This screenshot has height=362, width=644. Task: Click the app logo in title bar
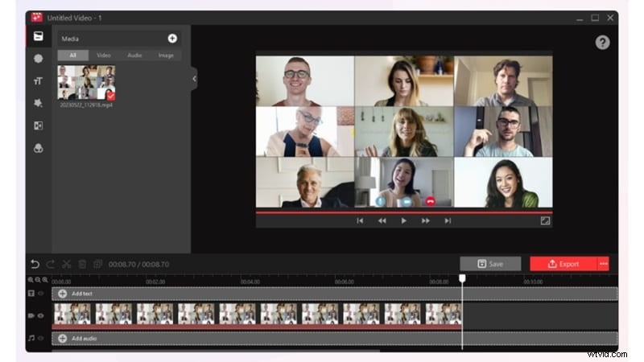coord(37,18)
